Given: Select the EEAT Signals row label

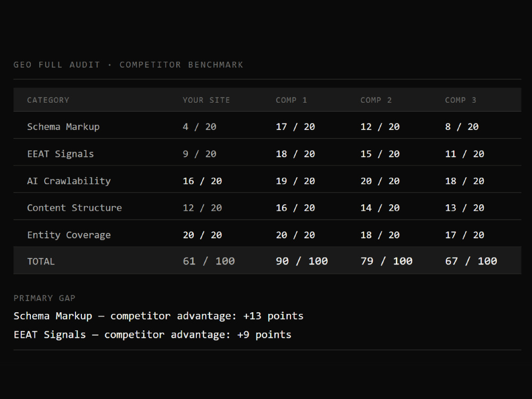Looking at the screenshot, I should coord(61,154).
